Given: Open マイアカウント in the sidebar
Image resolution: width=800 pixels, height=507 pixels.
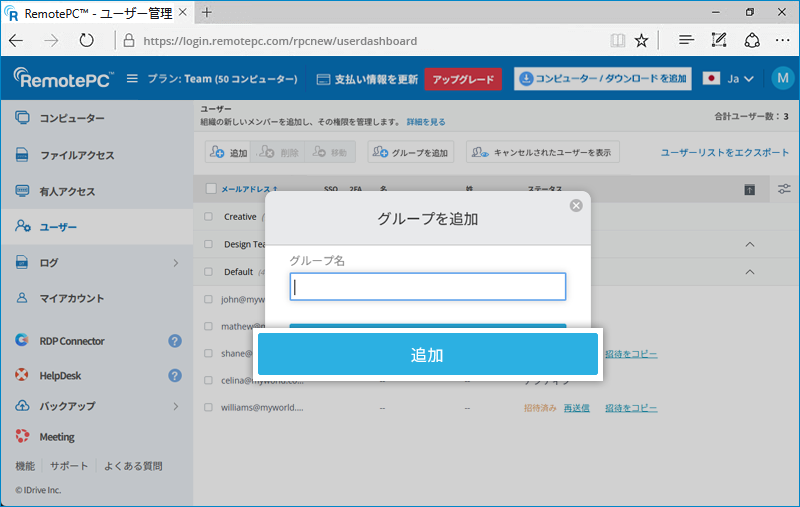Looking at the screenshot, I should pos(72,298).
